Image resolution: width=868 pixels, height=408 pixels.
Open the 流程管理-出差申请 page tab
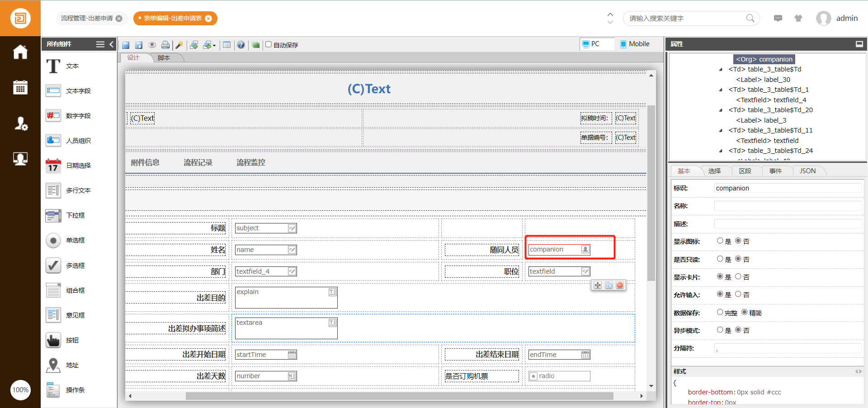(x=87, y=19)
